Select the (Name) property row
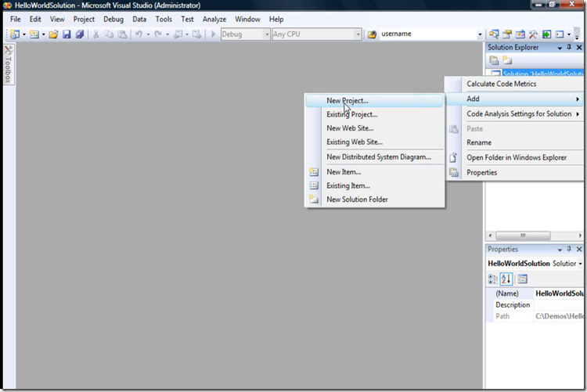Viewport: 587px width, 392px height. click(535, 293)
